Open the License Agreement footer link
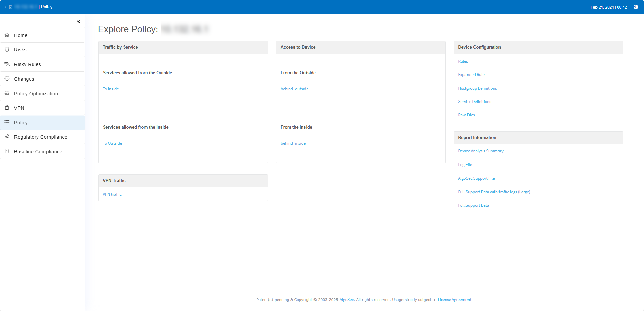The height and width of the screenshot is (311, 644). click(454, 300)
